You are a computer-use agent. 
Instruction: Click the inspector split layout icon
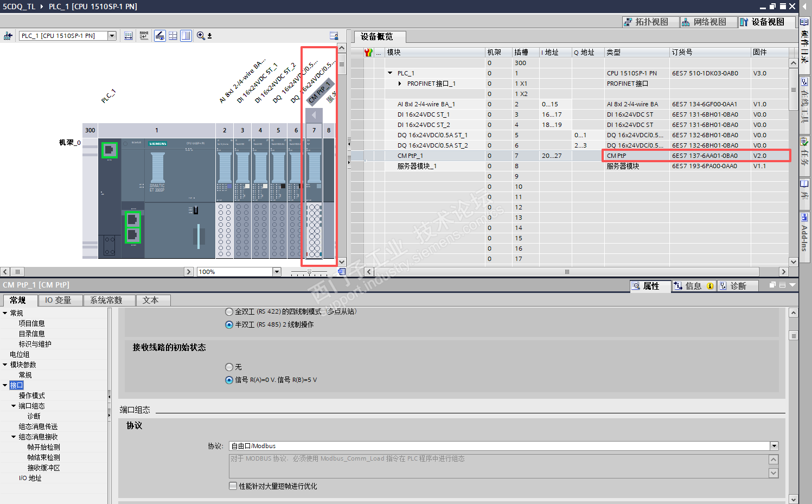click(782, 285)
